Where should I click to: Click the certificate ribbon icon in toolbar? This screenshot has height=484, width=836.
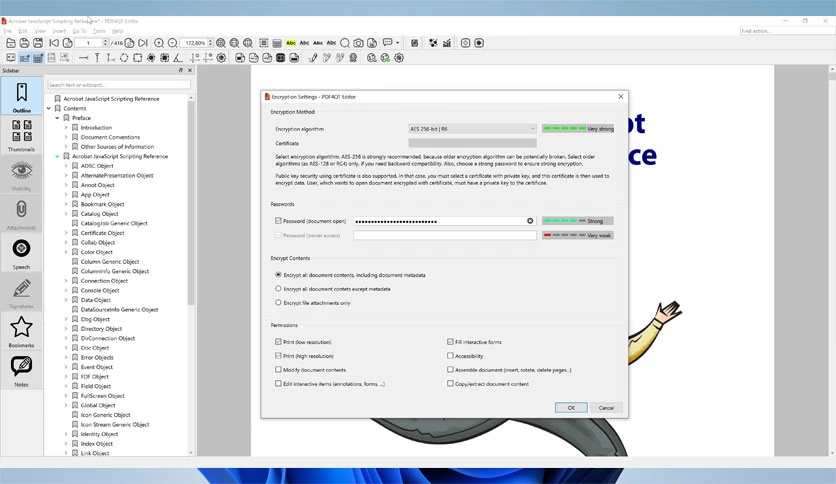pyautogui.click(x=353, y=58)
